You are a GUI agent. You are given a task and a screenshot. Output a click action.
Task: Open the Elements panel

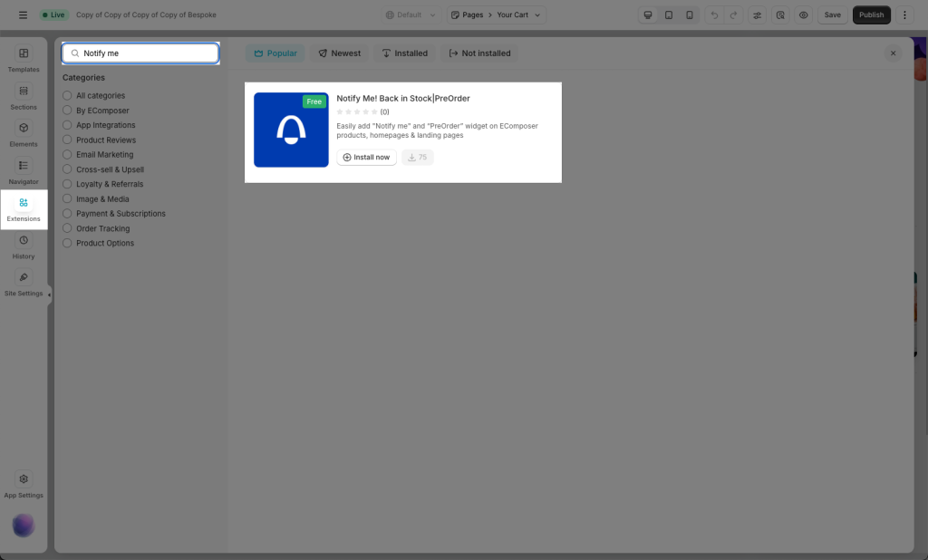pos(24,133)
